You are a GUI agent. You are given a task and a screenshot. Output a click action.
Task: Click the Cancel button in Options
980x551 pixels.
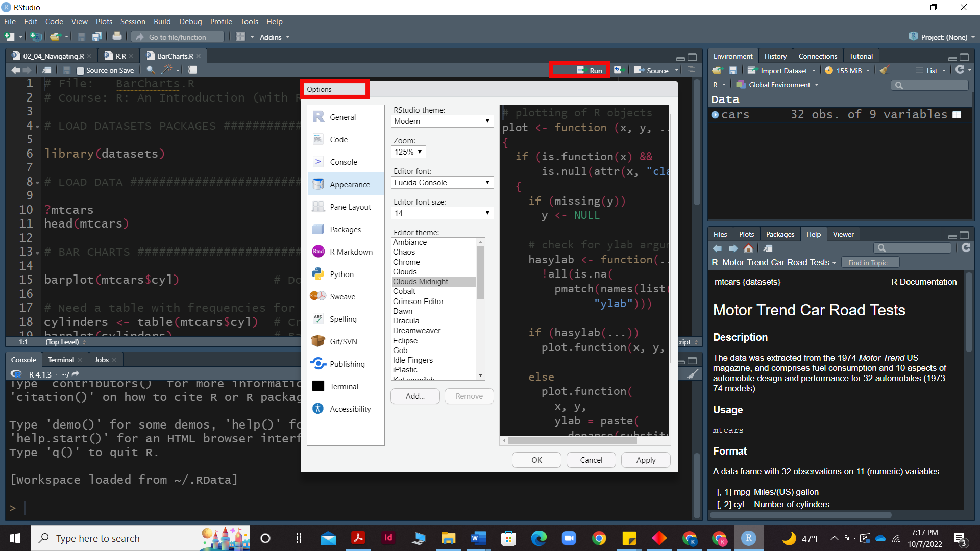[x=591, y=460]
